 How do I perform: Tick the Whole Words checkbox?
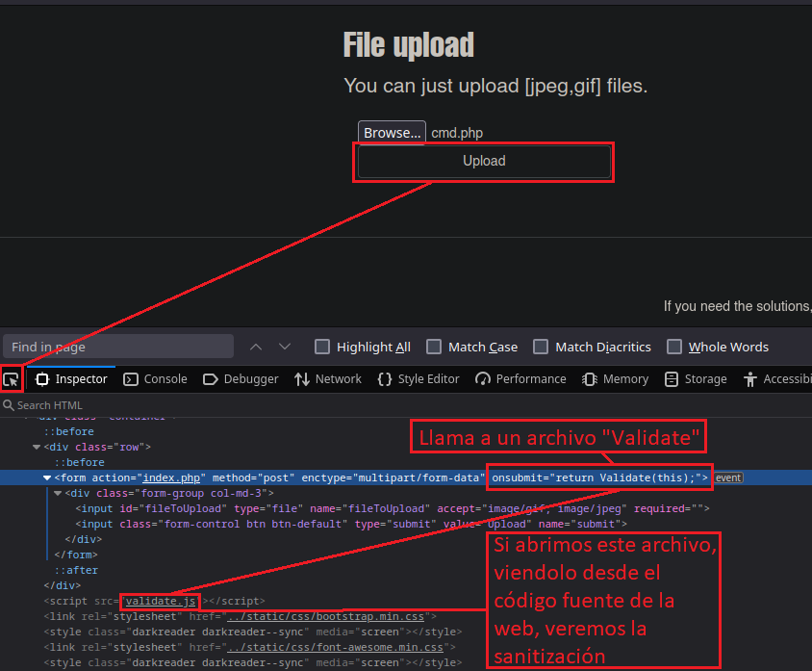coord(674,347)
